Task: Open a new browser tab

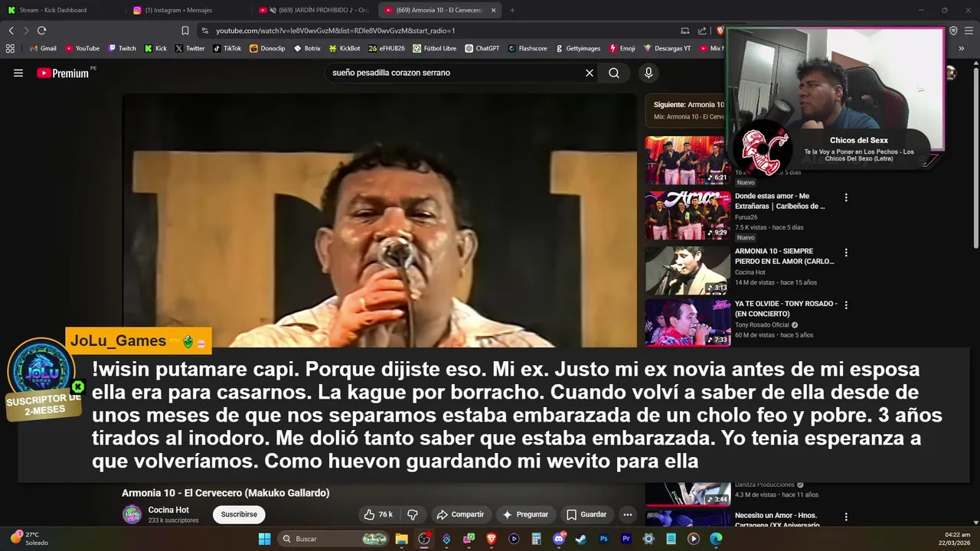Action: click(512, 10)
